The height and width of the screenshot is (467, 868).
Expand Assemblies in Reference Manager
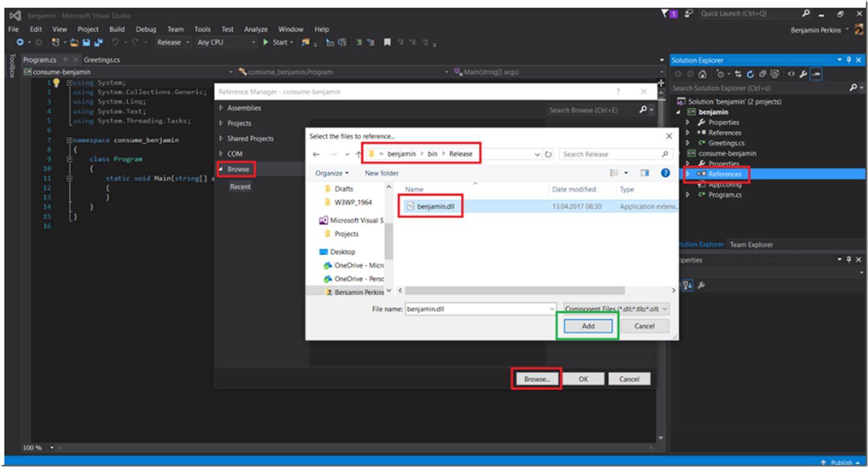tap(221, 108)
